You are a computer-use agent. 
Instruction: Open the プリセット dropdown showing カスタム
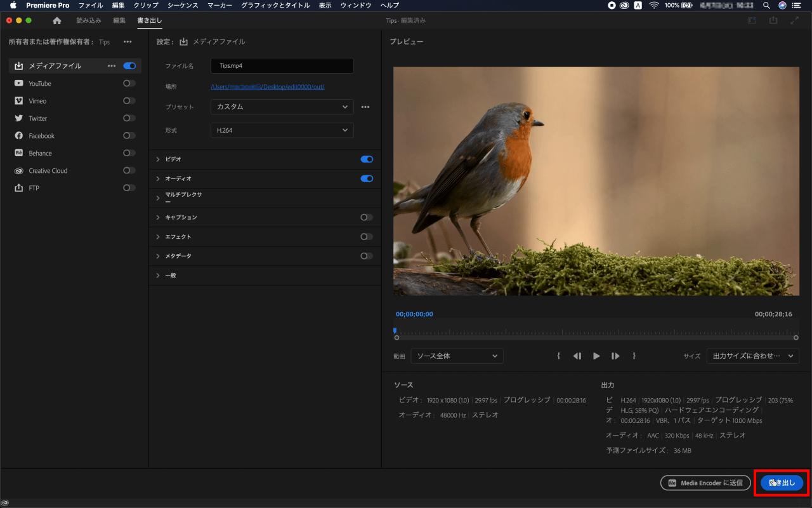[282, 107]
